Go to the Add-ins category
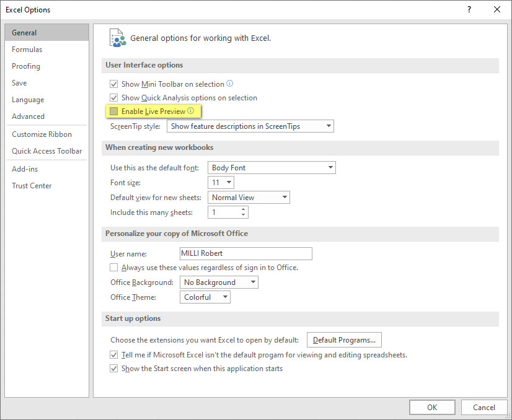 tap(46, 169)
